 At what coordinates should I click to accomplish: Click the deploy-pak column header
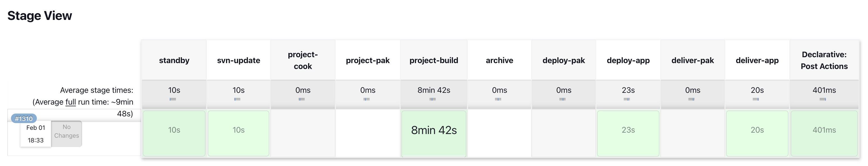click(563, 61)
